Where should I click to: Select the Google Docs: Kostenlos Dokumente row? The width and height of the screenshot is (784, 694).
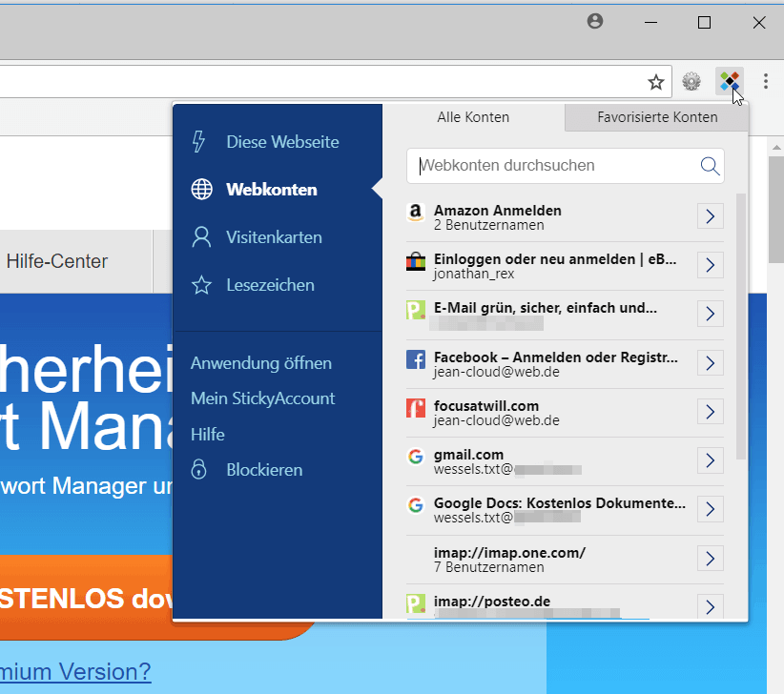click(565, 510)
